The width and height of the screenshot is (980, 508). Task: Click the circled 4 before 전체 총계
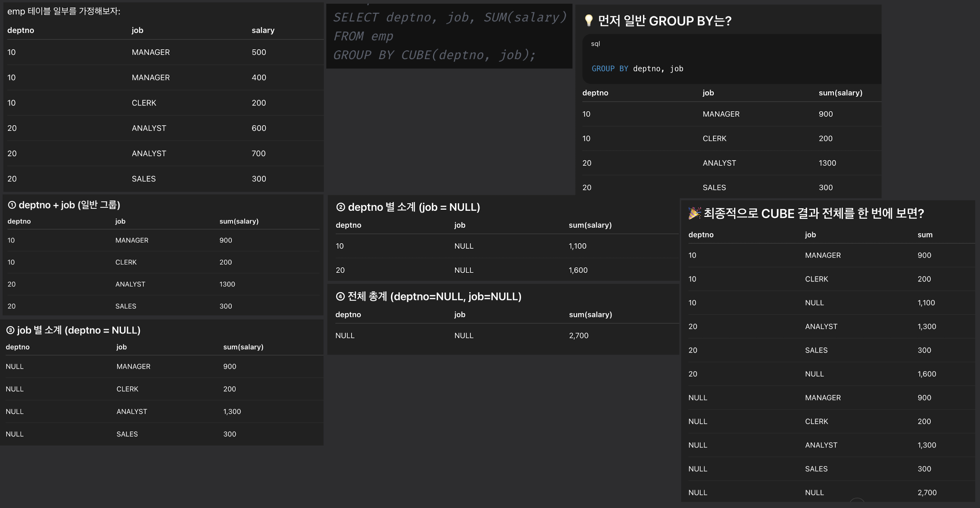coord(340,297)
